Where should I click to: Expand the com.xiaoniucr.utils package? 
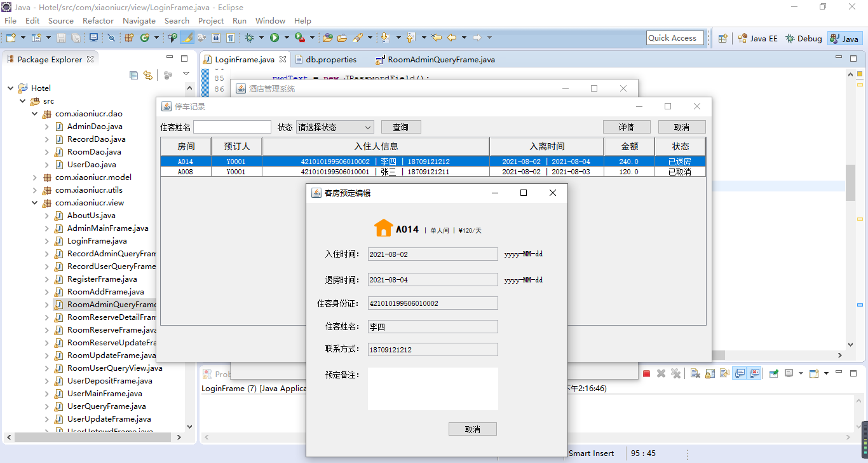pyautogui.click(x=35, y=190)
